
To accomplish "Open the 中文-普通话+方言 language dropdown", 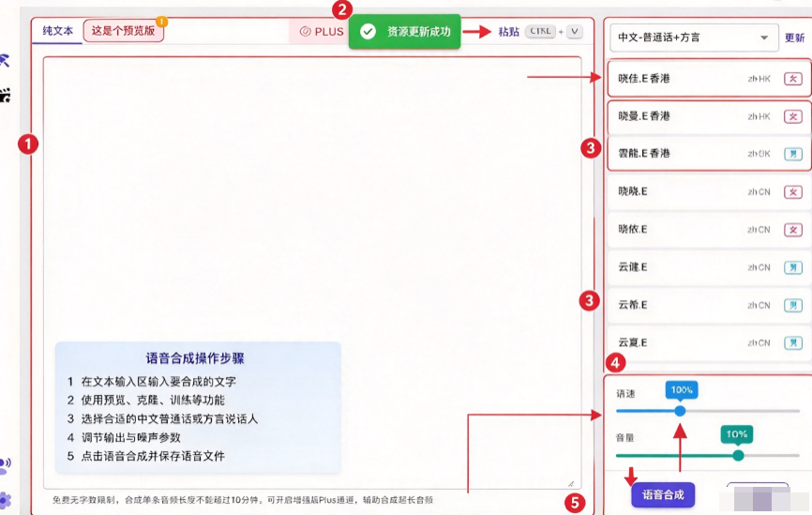I will (x=694, y=38).
